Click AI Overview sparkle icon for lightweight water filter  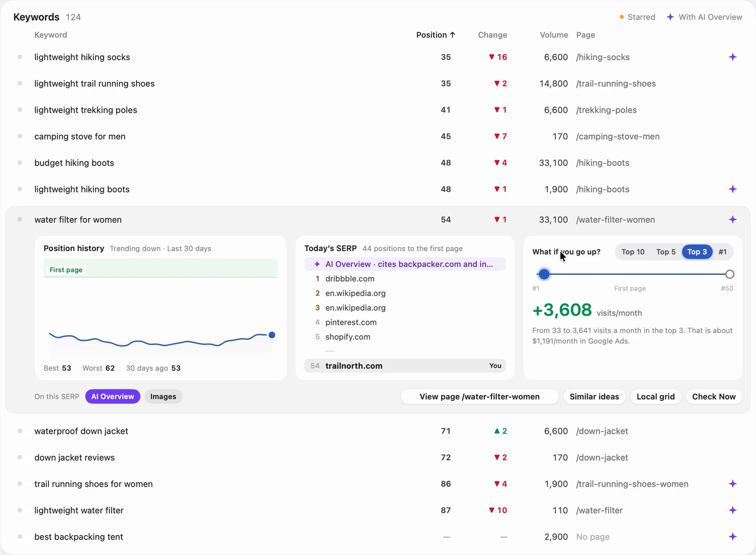733,511
